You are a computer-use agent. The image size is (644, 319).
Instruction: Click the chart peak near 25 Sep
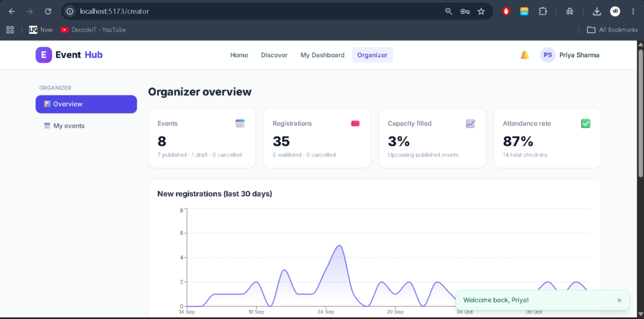340,246
